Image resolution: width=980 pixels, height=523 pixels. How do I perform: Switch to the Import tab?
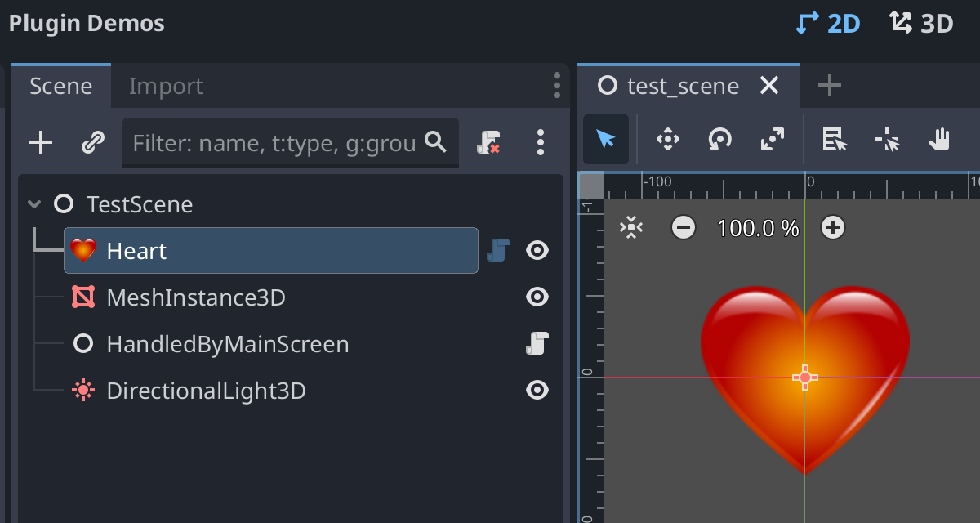point(165,85)
